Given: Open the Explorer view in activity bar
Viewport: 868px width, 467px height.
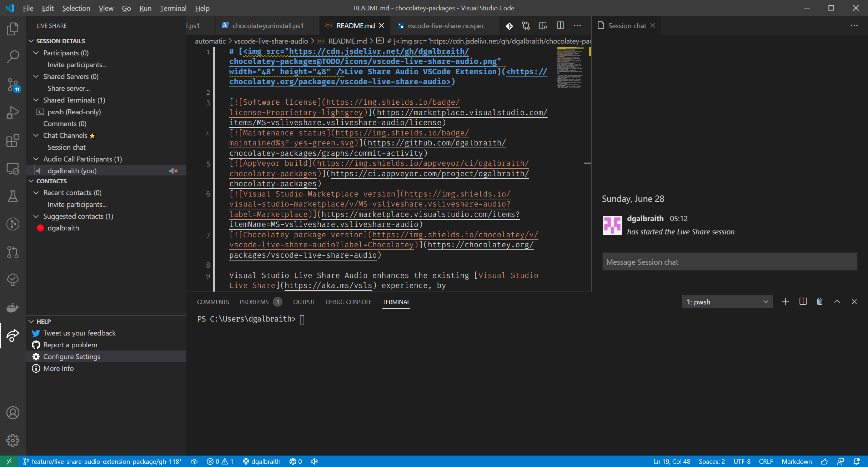Looking at the screenshot, I should [x=13, y=29].
